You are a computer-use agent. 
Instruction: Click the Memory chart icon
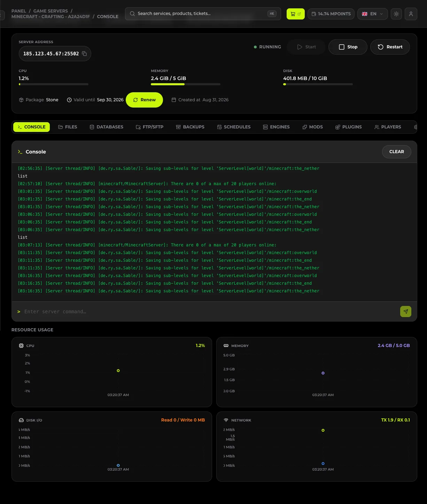tap(226, 346)
